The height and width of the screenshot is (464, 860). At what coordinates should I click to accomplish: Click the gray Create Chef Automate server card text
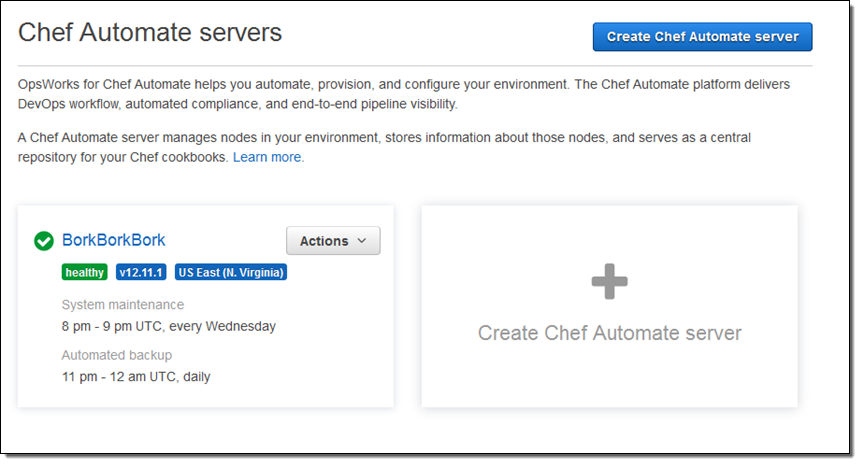[x=609, y=333]
